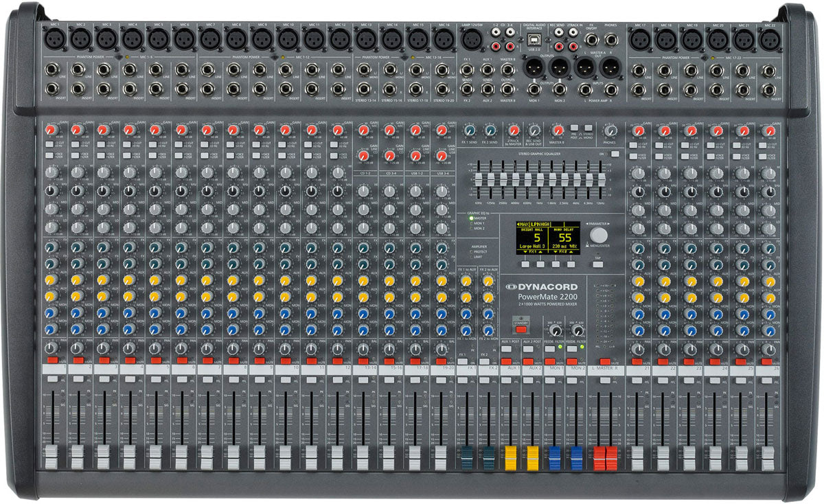The image size is (824, 504).
Task: Click the PFL button on the AUX 1 strip
Action: coord(506,380)
